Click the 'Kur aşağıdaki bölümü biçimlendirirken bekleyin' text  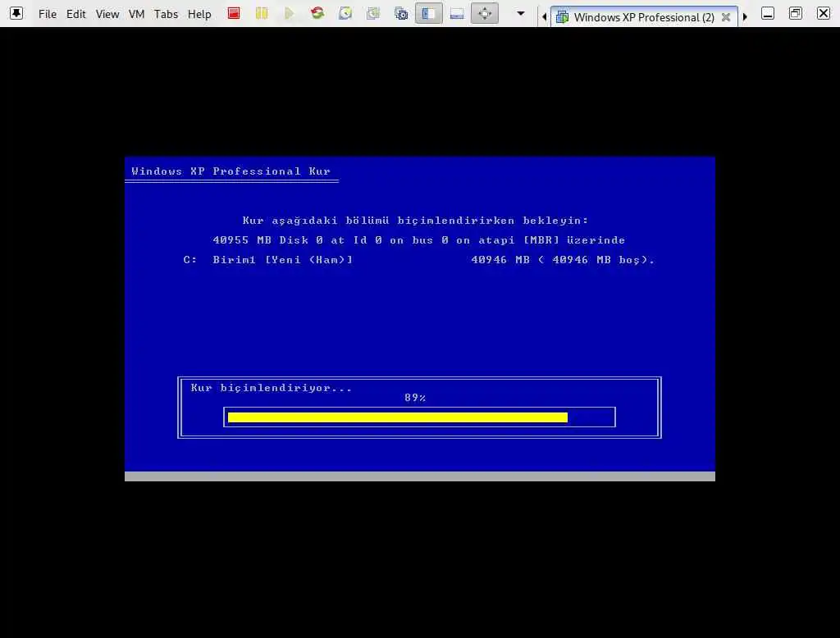415,220
